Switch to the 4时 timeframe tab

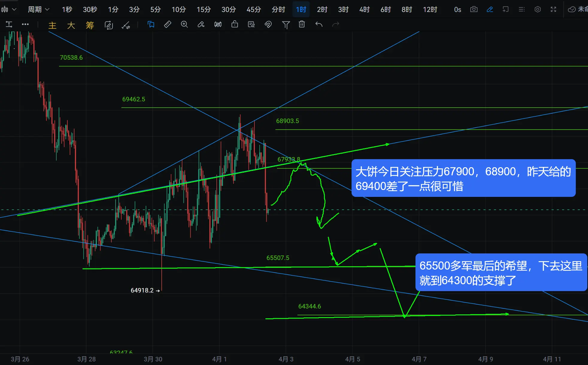pos(364,9)
